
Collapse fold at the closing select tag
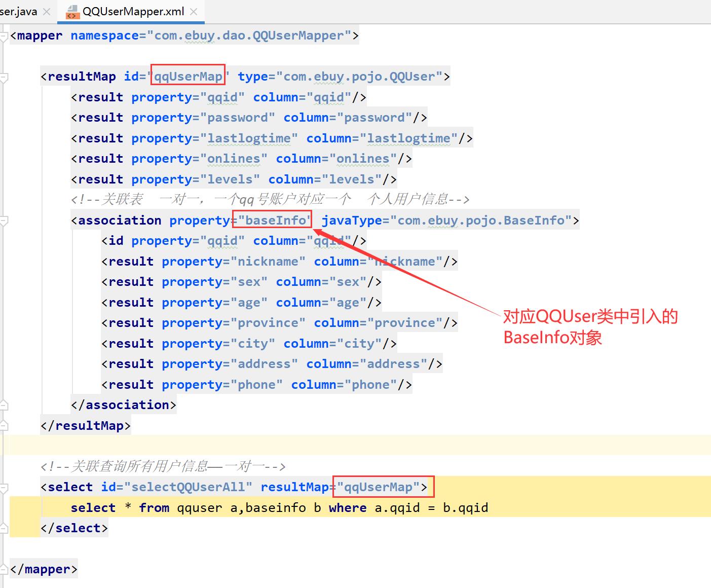[x=4, y=529]
